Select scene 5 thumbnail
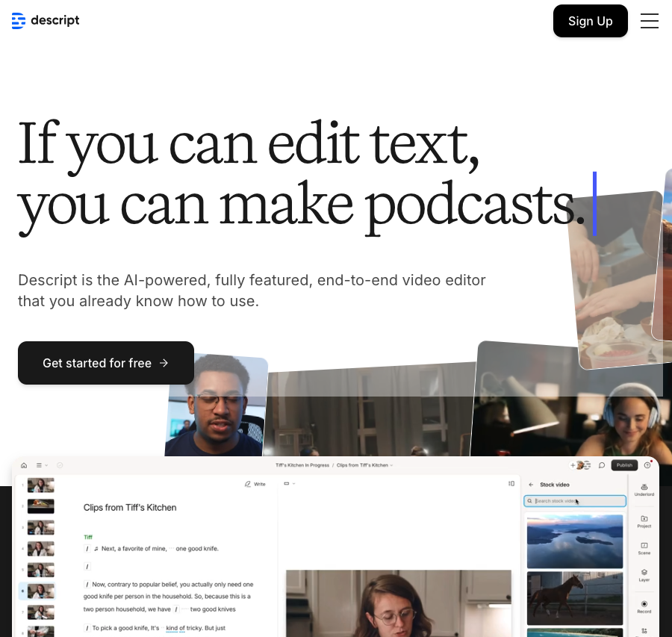 [41, 570]
